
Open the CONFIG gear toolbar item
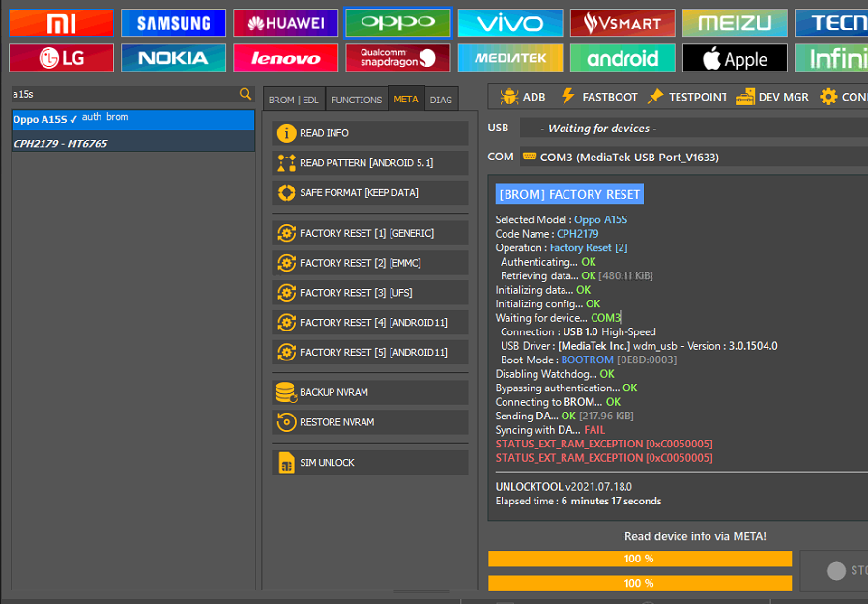(x=843, y=97)
